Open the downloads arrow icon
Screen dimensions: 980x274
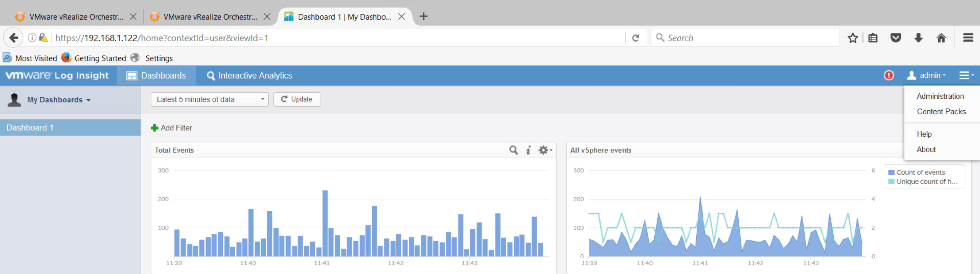tap(918, 38)
